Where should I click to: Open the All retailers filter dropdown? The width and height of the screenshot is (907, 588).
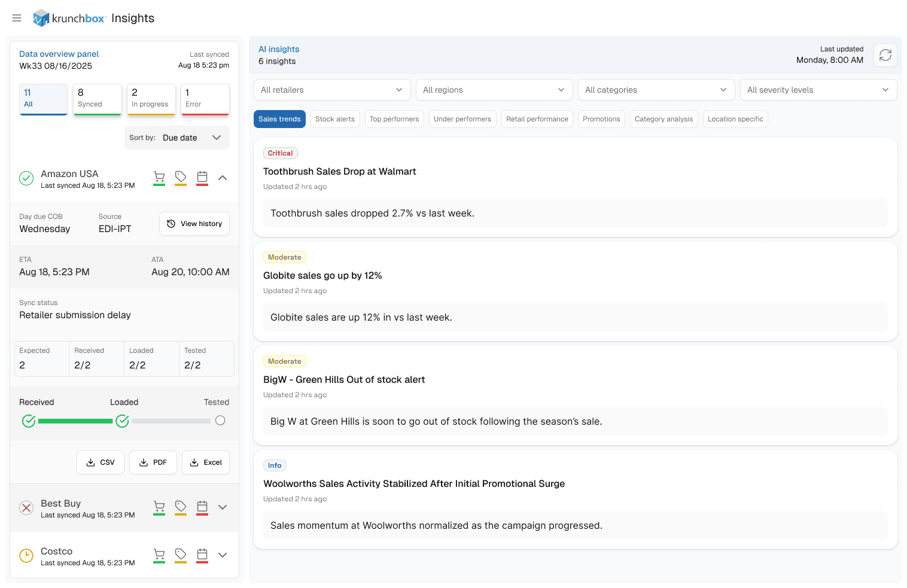click(332, 90)
